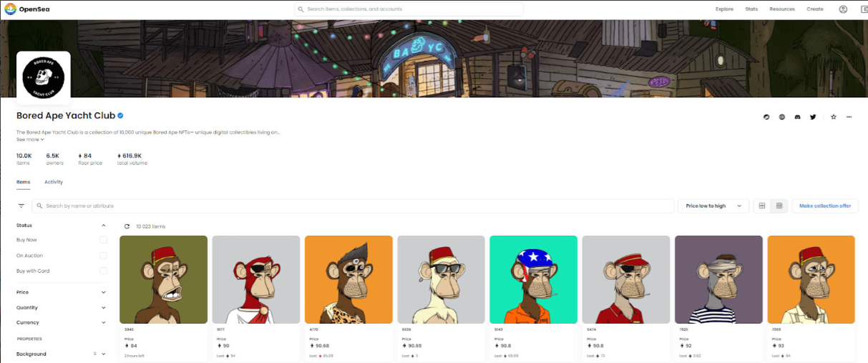Viewport: 868px width, 363px height.
Task: Click the Bored Ape Yacht Club title
Action: (x=66, y=115)
